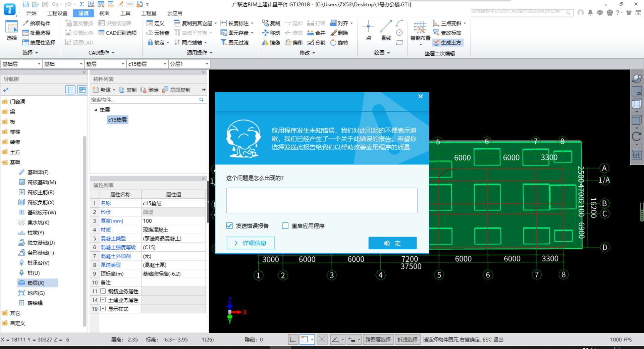Click the problem description text box
Image resolution: width=644 pixels, height=349 pixels.
pyautogui.click(x=322, y=200)
